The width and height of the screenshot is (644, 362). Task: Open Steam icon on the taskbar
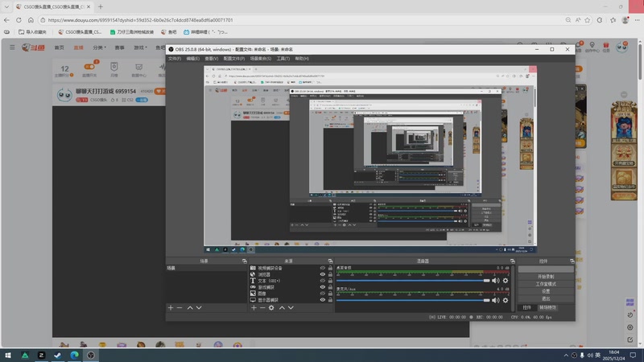(x=58, y=355)
